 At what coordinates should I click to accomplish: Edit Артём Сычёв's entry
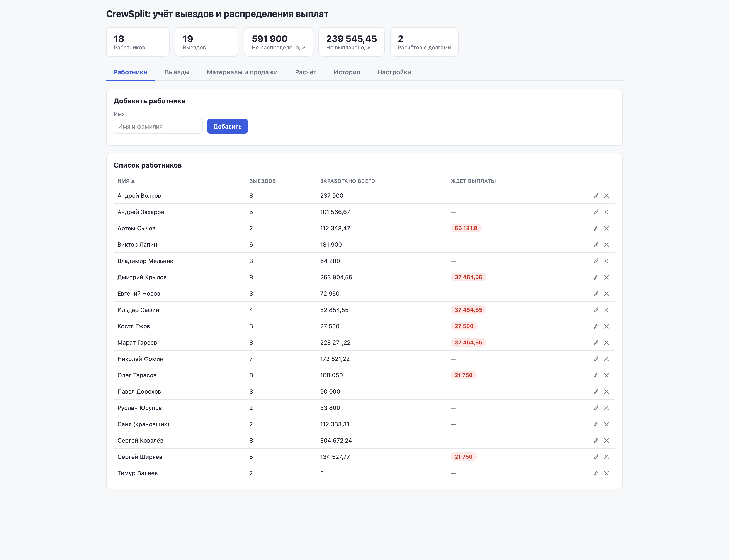[596, 228]
